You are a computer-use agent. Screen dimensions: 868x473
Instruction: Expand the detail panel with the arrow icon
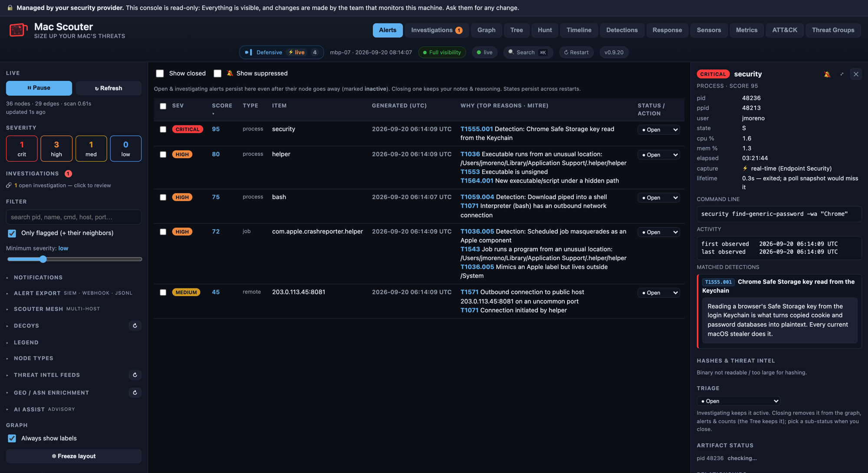842,74
